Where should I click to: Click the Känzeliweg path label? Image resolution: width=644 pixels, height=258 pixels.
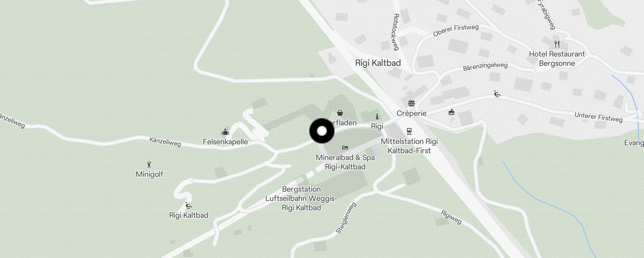(165, 142)
